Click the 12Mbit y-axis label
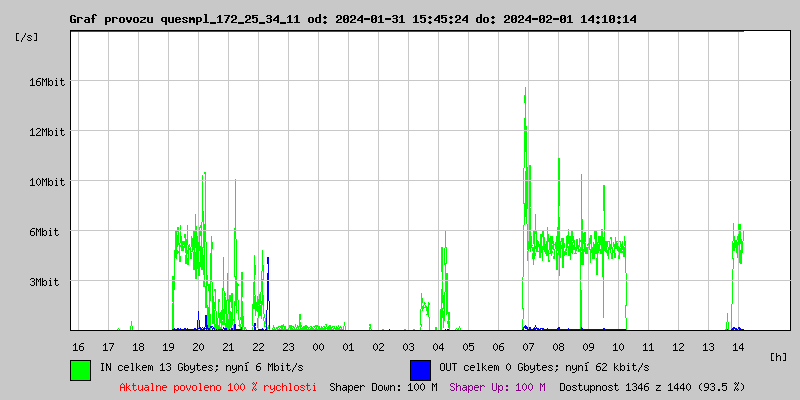This screenshot has width=800, height=400. [46, 132]
